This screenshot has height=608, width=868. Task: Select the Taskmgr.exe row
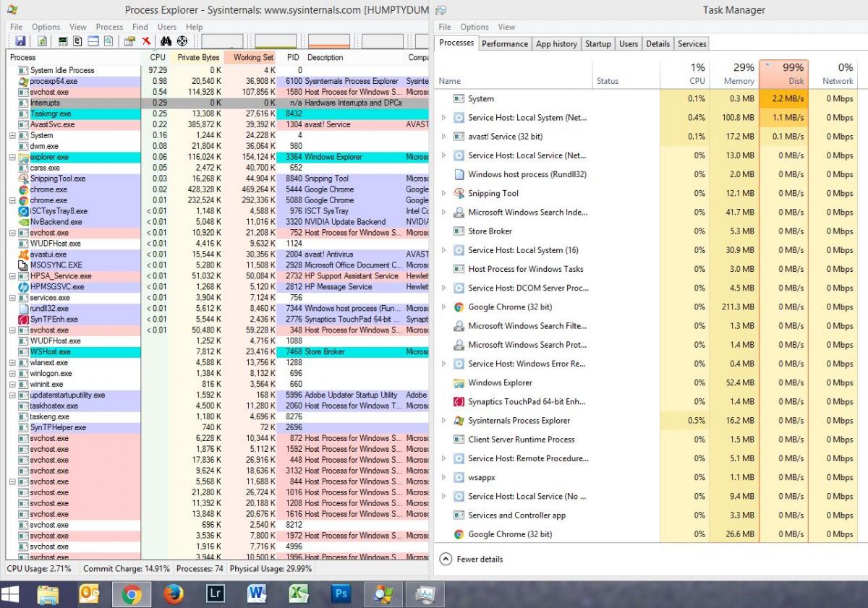217,114
